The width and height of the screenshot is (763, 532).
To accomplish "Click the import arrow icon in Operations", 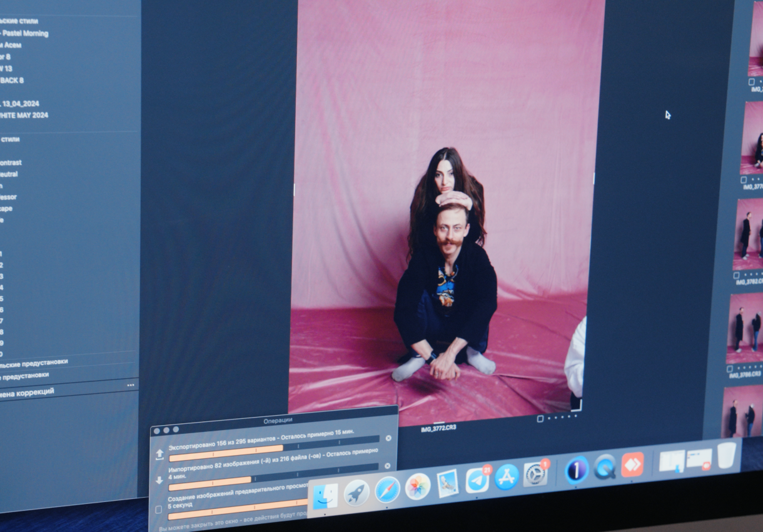I will click(x=159, y=480).
